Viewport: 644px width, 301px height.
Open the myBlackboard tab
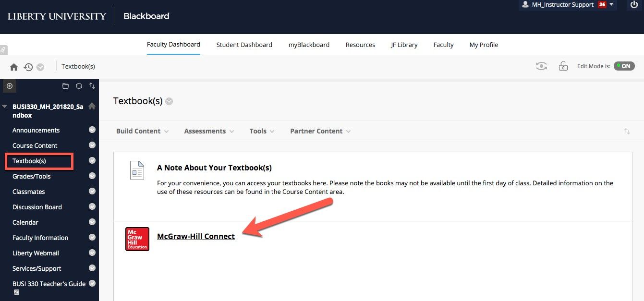click(309, 45)
